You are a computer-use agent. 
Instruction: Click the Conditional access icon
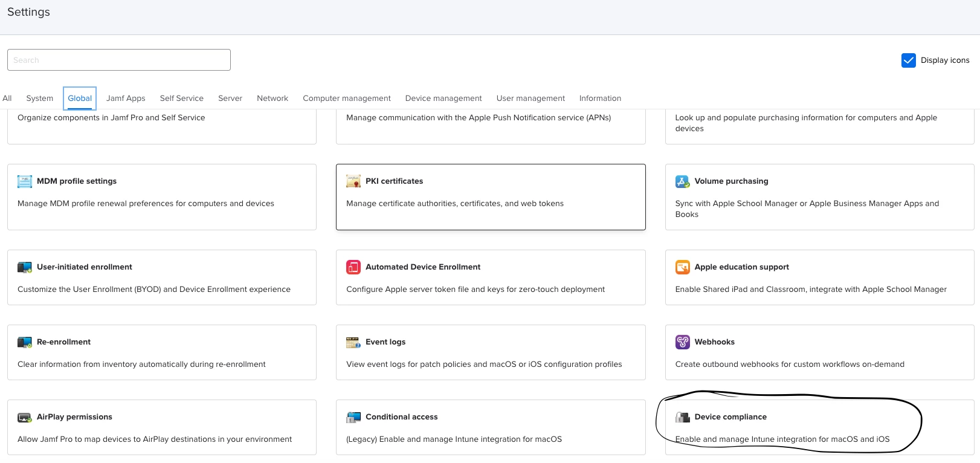pos(353,417)
